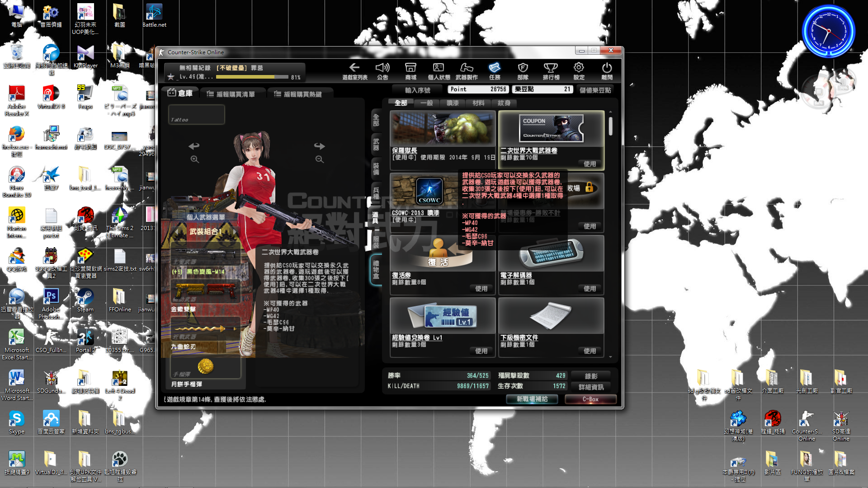This screenshot has height=488, width=868.
Task: Open the C-Box button
Action: 590,399
